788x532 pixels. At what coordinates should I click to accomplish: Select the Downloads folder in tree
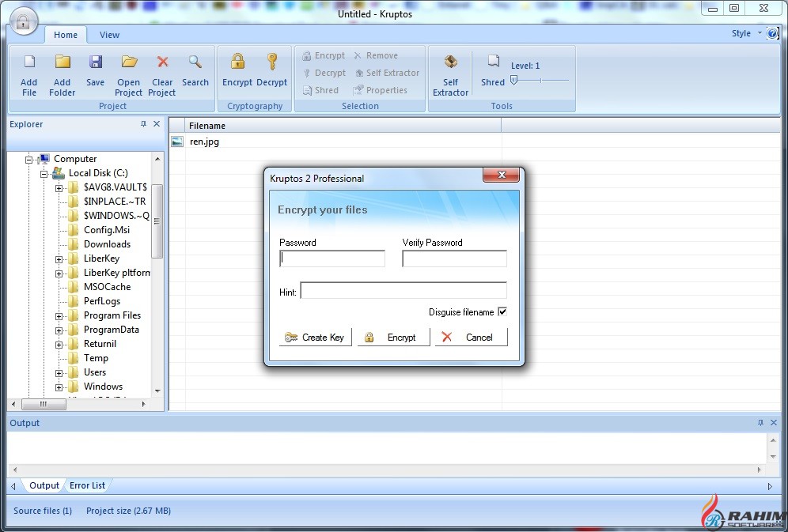pos(107,244)
